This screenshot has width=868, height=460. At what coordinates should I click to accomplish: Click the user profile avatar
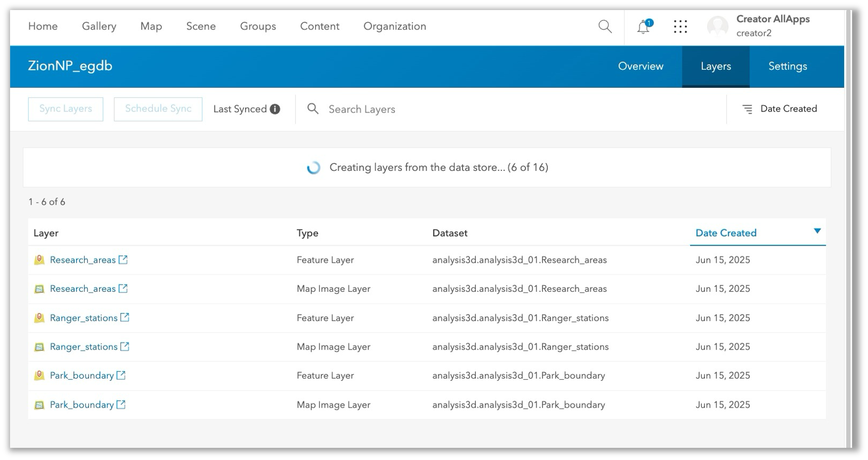click(718, 26)
